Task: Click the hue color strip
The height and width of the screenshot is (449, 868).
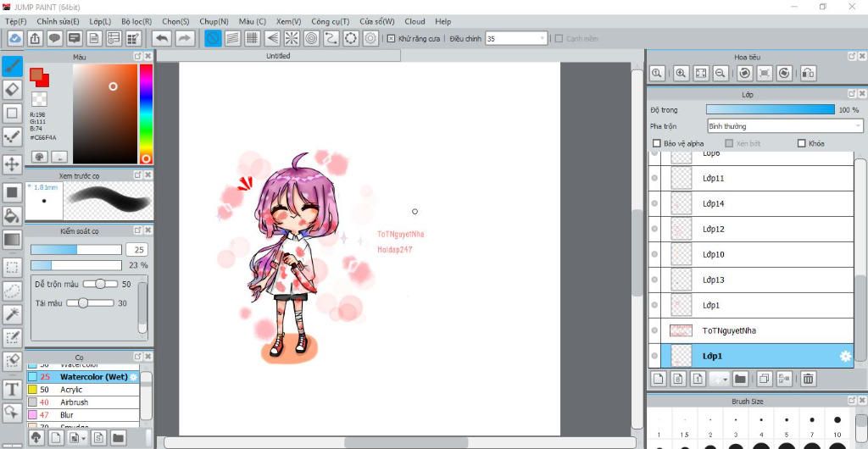Action: point(146,114)
